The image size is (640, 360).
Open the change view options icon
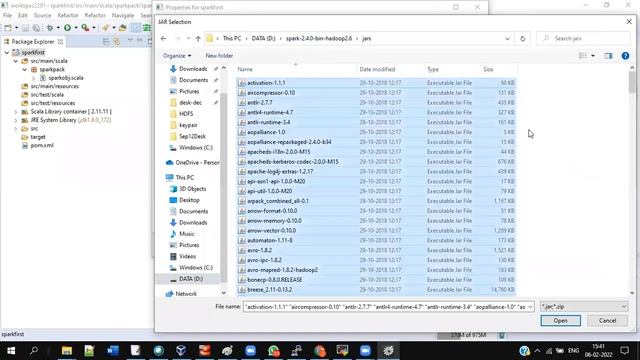[x=582, y=56]
